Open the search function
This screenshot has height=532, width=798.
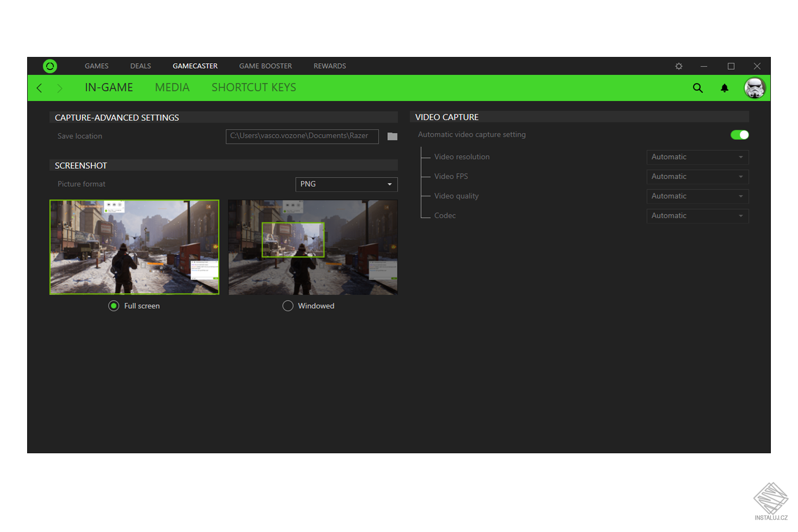[697, 88]
